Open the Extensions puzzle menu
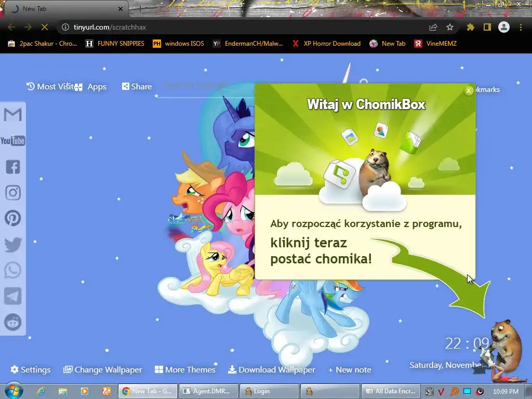The width and height of the screenshot is (532, 399). 471,27
